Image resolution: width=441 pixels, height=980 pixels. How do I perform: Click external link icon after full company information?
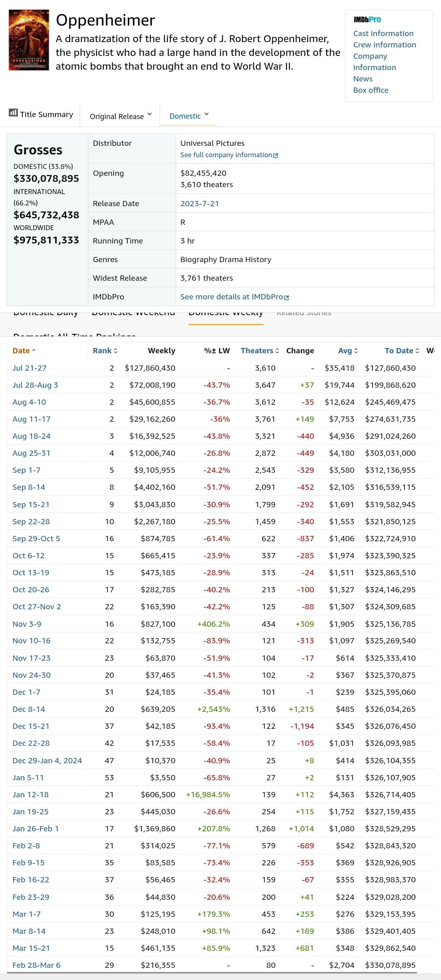tap(276, 155)
